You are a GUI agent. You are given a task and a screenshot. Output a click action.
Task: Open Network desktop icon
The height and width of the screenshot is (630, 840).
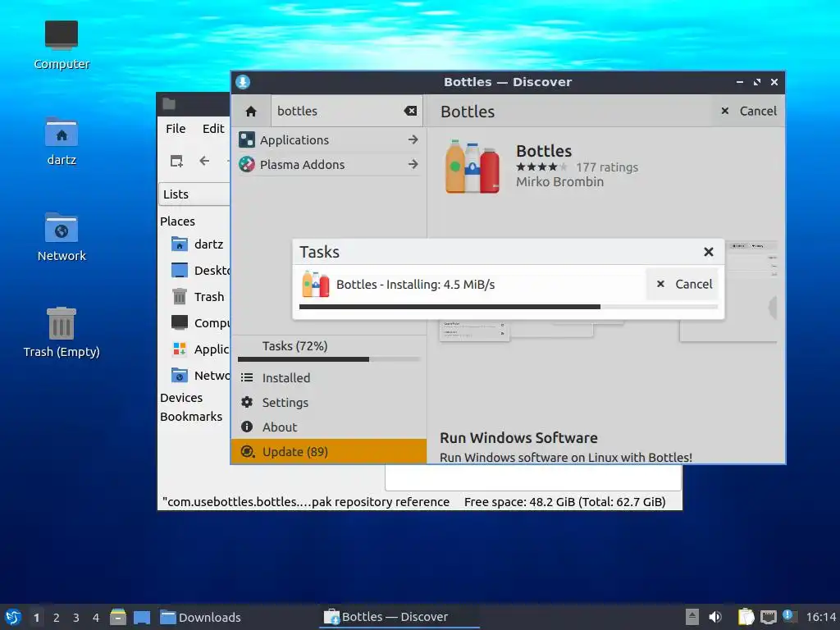coord(62,237)
